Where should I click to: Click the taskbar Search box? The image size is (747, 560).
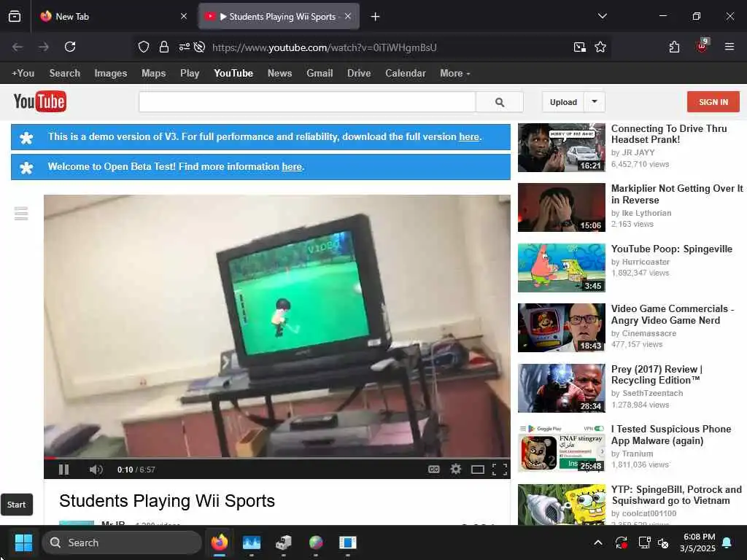[x=122, y=542]
